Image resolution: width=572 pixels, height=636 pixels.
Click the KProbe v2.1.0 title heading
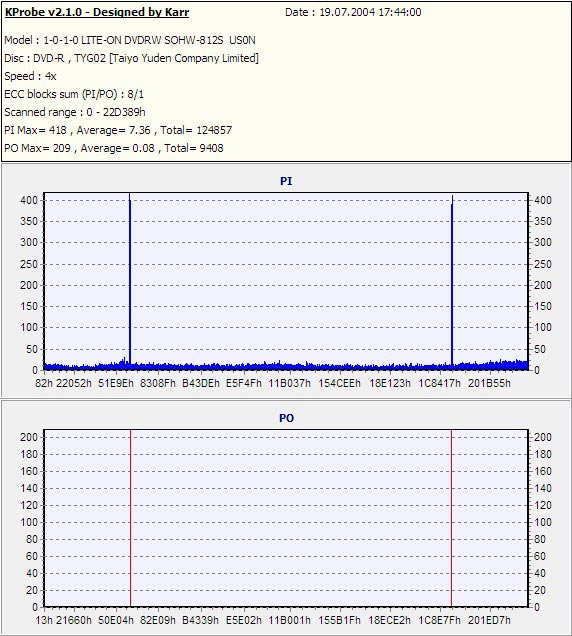[97, 12]
